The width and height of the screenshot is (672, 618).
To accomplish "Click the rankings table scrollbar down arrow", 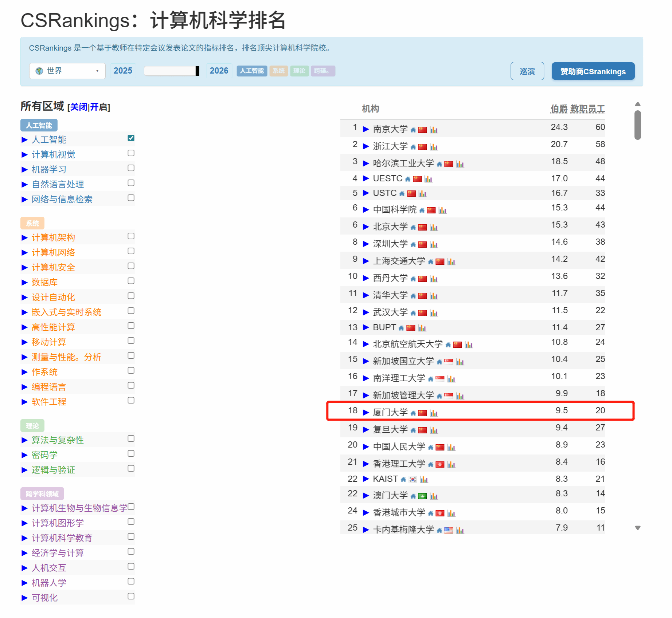I will pyautogui.click(x=637, y=528).
